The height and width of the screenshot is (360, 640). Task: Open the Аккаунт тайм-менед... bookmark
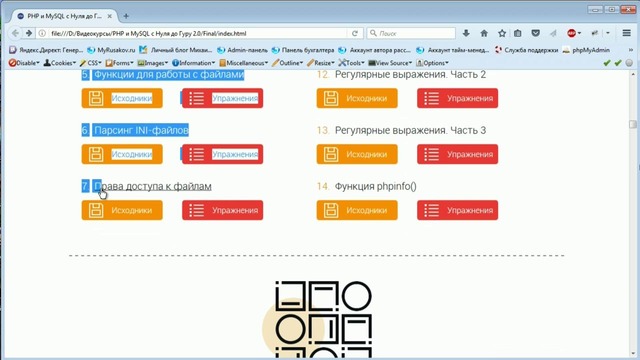click(453, 50)
